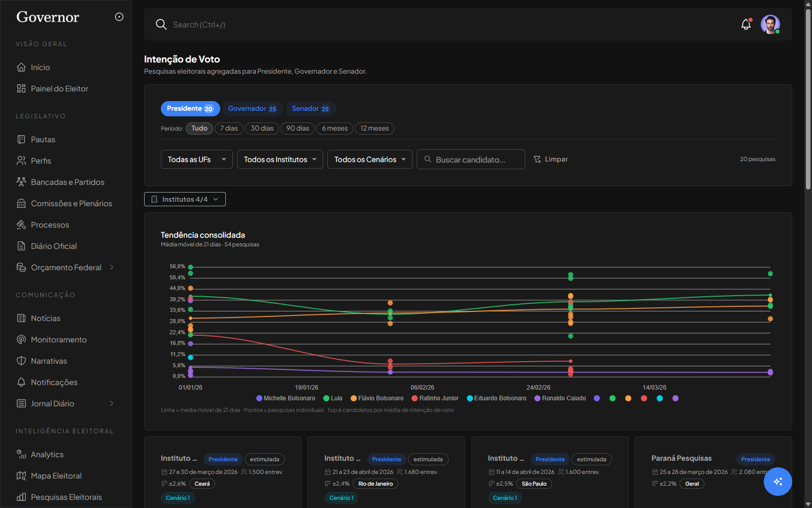Screen dimensions: 812x508
Task: Select the Monitoramento radar icon
Action: click(21, 339)
